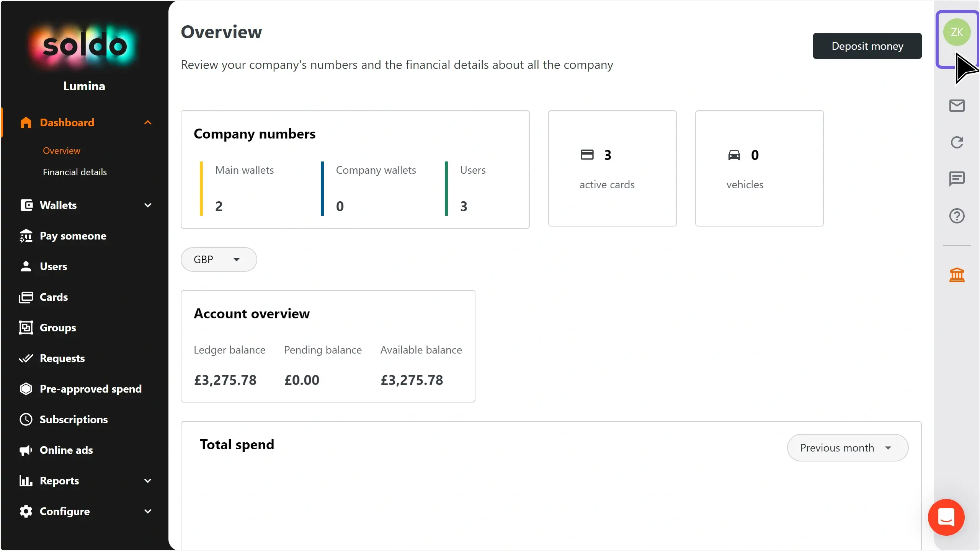The image size is (980, 551).
Task: Expand the Configure menu
Action: pyautogui.click(x=148, y=511)
